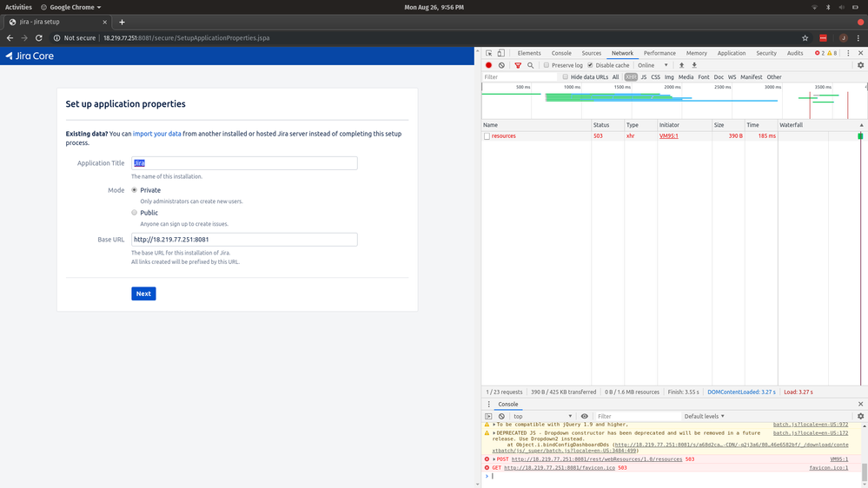Viewport: 868px width, 488px height.
Task: Switch to the Security tab
Action: click(x=766, y=53)
